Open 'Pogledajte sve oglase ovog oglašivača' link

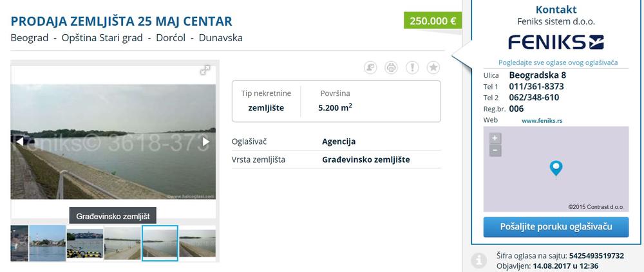558,63
